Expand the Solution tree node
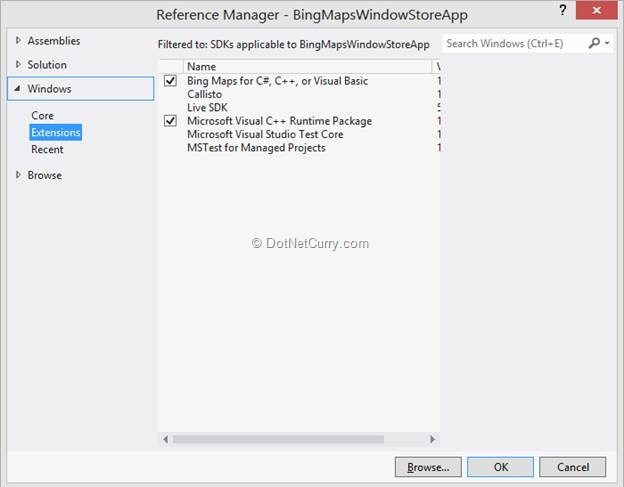This screenshot has height=487, width=624. [18, 64]
